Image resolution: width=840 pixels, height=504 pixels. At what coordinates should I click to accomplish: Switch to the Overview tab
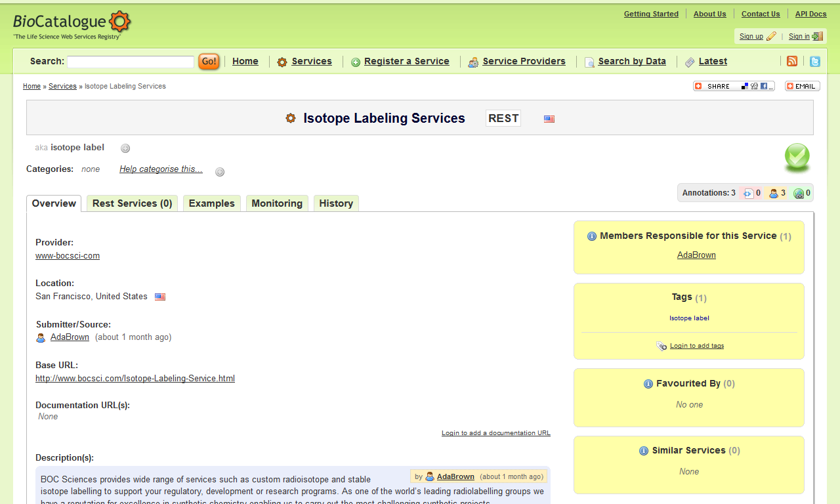tap(54, 203)
